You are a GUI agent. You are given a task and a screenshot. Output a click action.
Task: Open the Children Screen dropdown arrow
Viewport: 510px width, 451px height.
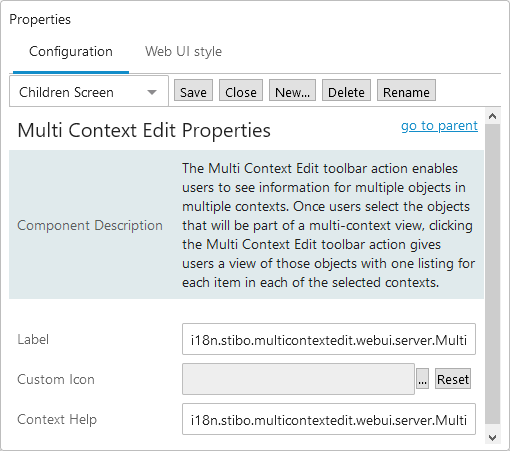tap(152, 92)
